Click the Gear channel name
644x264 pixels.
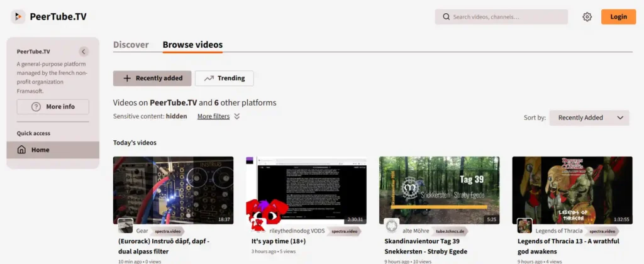coord(142,231)
